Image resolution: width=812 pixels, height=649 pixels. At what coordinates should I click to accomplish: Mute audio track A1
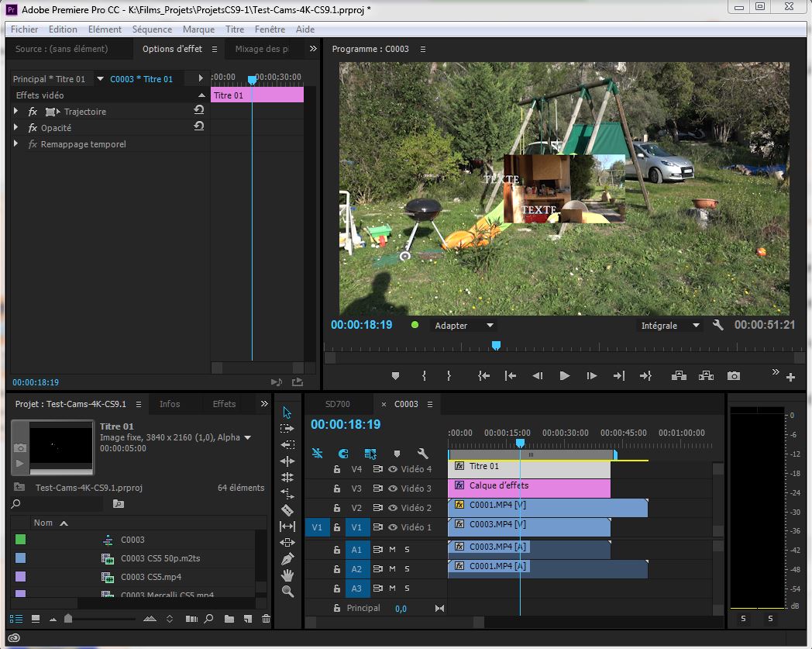(392, 550)
